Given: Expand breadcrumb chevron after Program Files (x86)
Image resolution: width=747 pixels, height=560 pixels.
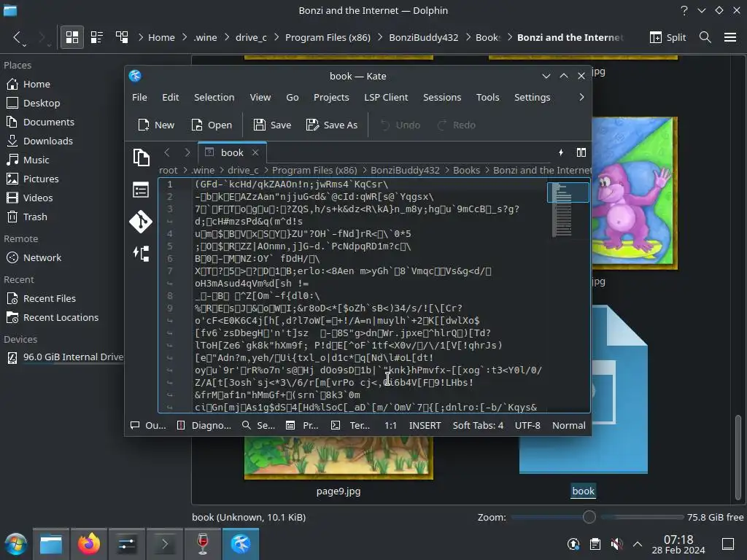Looking at the screenshot, I should pos(379,37).
